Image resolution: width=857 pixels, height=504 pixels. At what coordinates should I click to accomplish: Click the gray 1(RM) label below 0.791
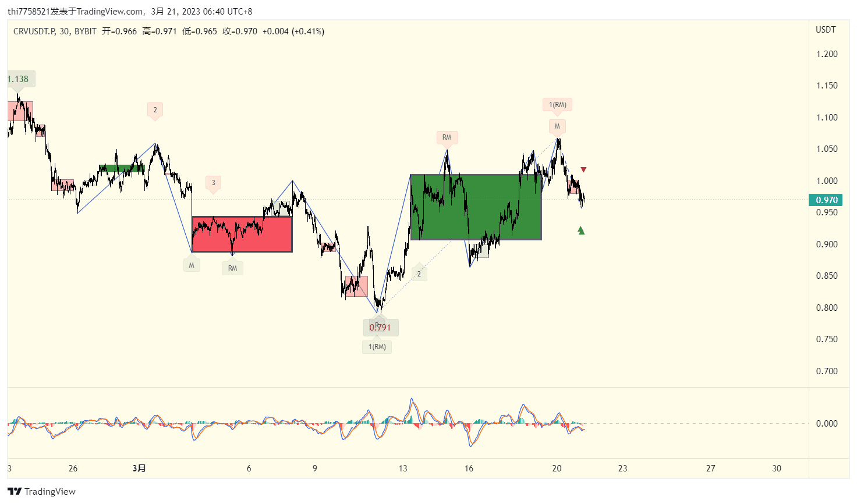[377, 347]
